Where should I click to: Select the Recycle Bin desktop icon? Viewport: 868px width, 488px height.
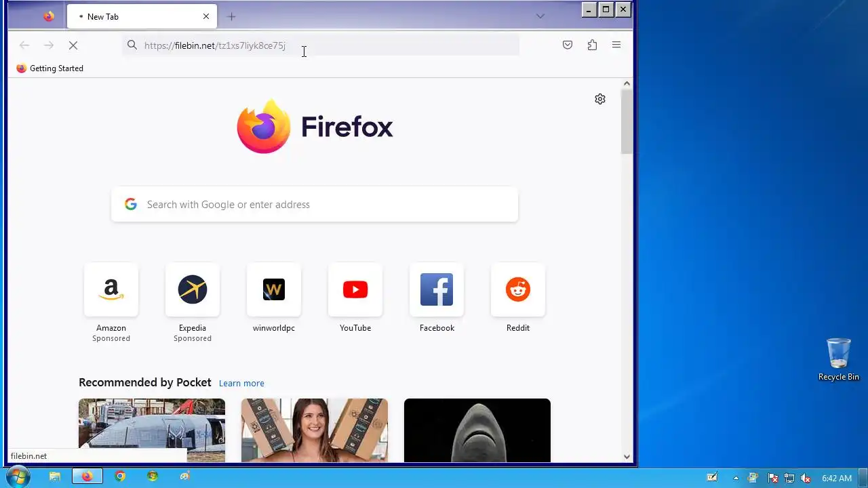839,359
